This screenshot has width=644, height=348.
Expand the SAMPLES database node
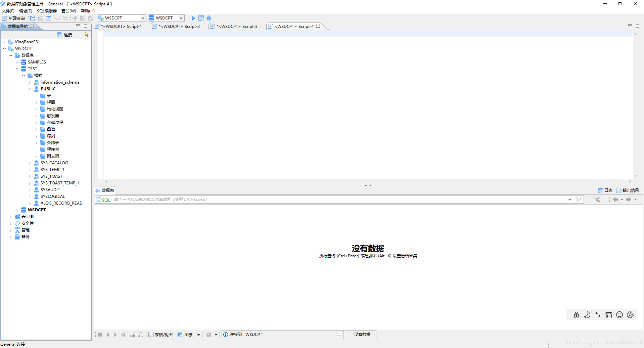pyautogui.click(x=17, y=62)
